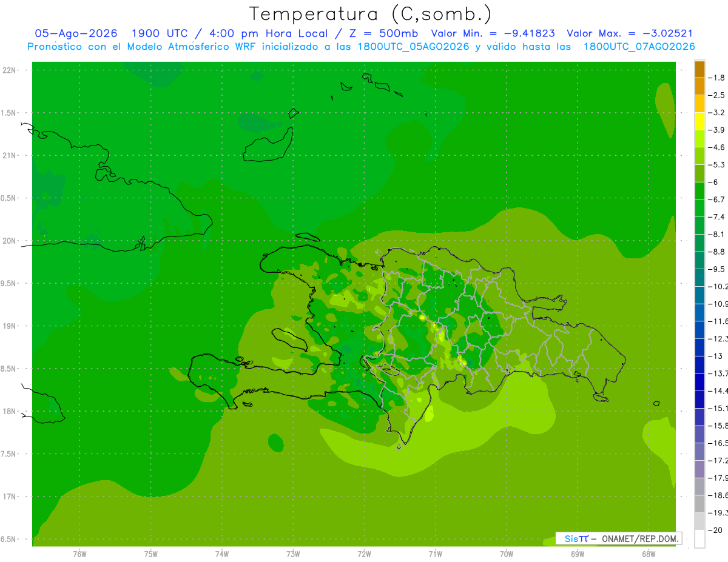Click gray legend swatch between -18.6 and -19.3
Screen dimensions: 728x562
tap(699, 504)
